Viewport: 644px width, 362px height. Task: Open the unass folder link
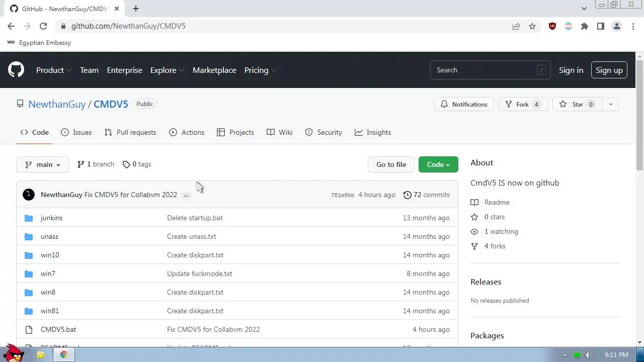(x=49, y=236)
